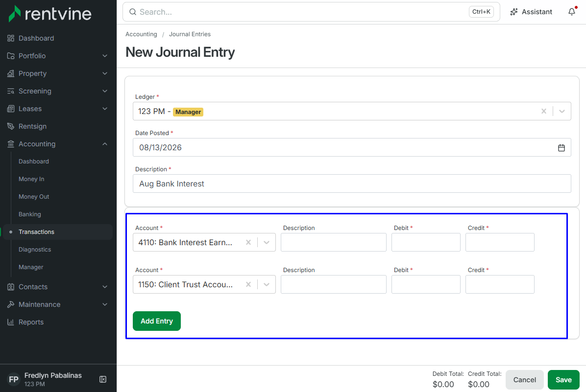Click Description field for 4110 Bank Interest row
Viewport: 586px width, 392px height.
click(333, 242)
